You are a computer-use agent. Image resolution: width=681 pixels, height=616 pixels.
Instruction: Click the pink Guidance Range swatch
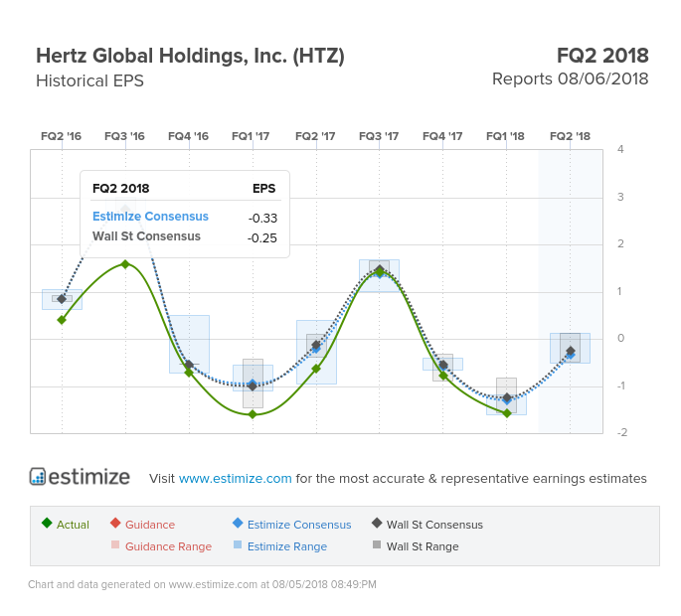click(x=115, y=544)
